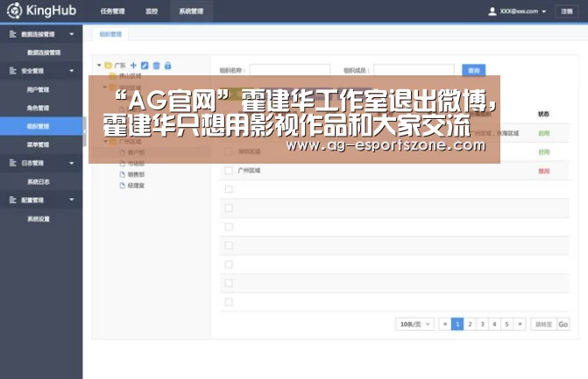This screenshot has width=588, height=379.
Task: Open 系统管理 in the top navigation
Action: 191,11
